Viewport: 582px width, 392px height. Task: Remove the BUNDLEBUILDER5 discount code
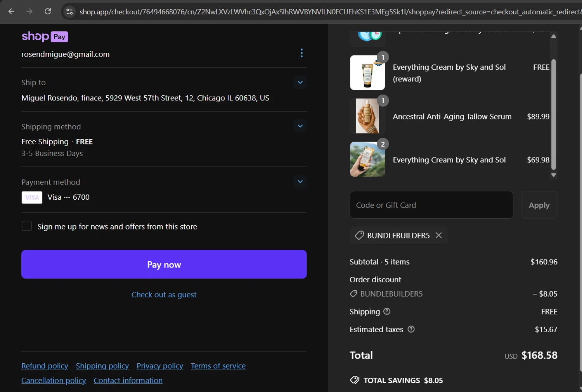[438, 235]
